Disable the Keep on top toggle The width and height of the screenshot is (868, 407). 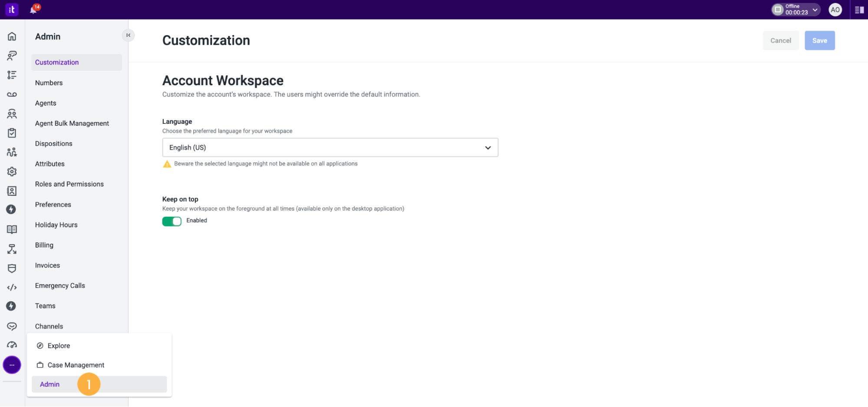(172, 221)
